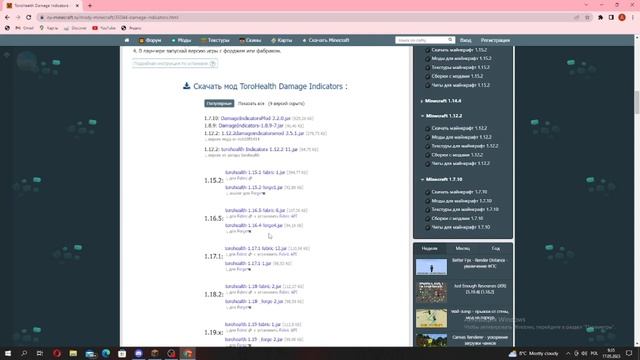
Task: Download torohealth 1.18 forge jar
Action: 254,301
